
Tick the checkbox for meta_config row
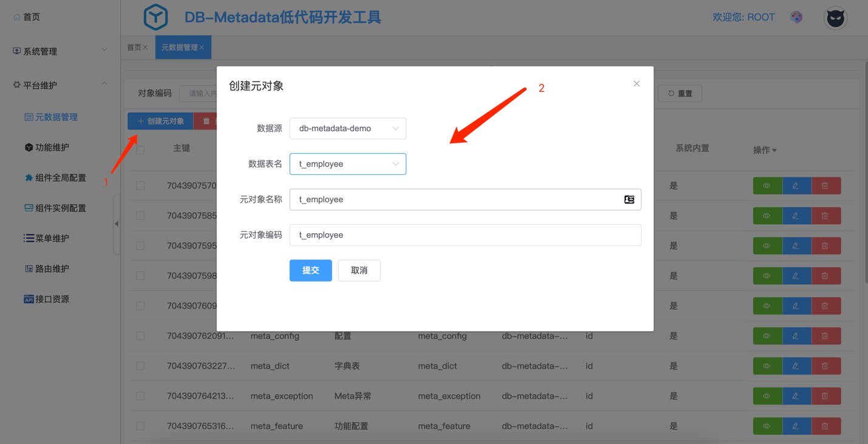pyautogui.click(x=140, y=336)
